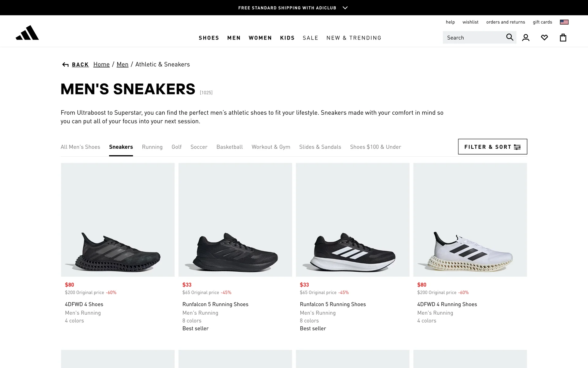The image size is (588, 368).
Task: Click the Home breadcrumb link
Action: pos(101,64)
